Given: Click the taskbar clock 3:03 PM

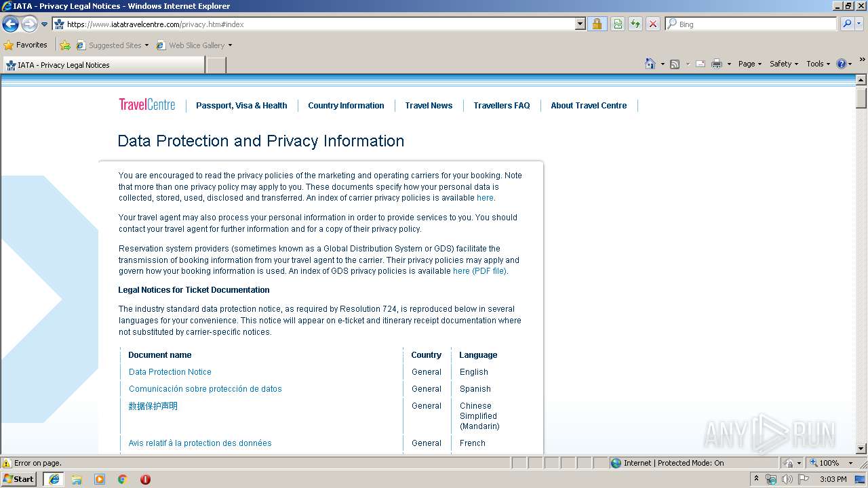Looking at the screenshot, I should 833,479.
